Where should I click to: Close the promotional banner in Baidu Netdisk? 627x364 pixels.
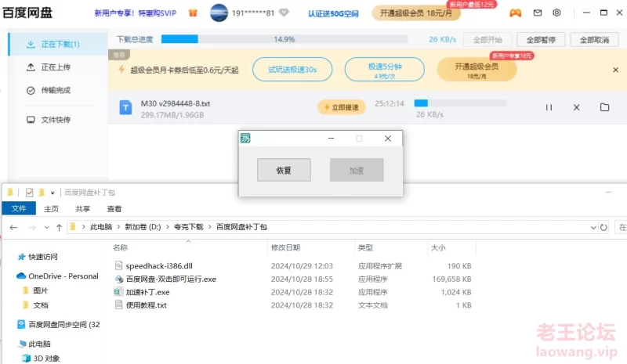pos(615,70)
